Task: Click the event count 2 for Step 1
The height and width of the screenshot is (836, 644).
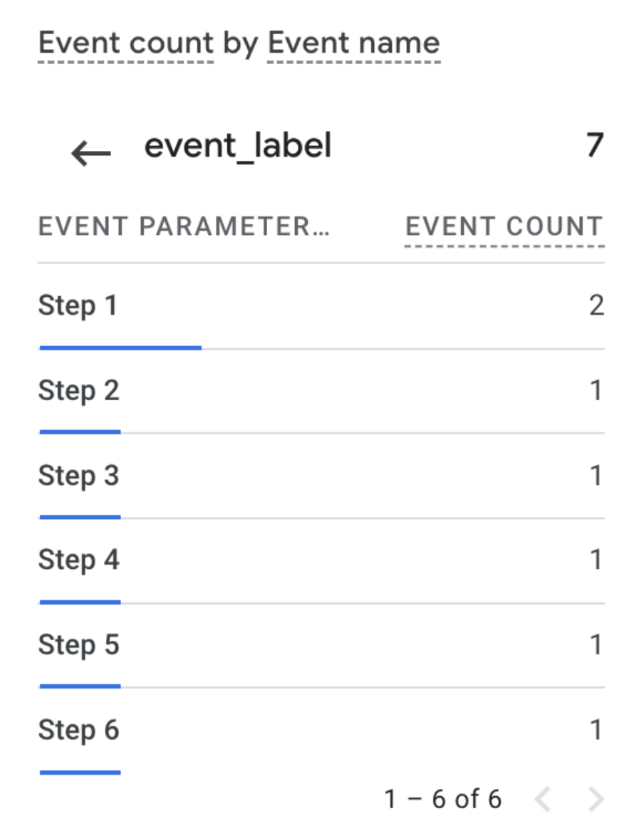Action: click(x=596, y=306)
